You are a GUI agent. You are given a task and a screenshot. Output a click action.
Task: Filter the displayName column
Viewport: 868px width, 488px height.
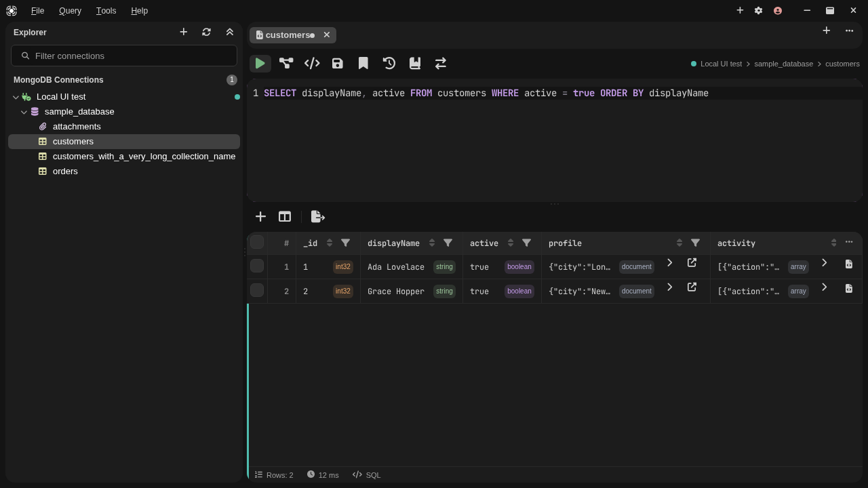click(x=448, y=243)
